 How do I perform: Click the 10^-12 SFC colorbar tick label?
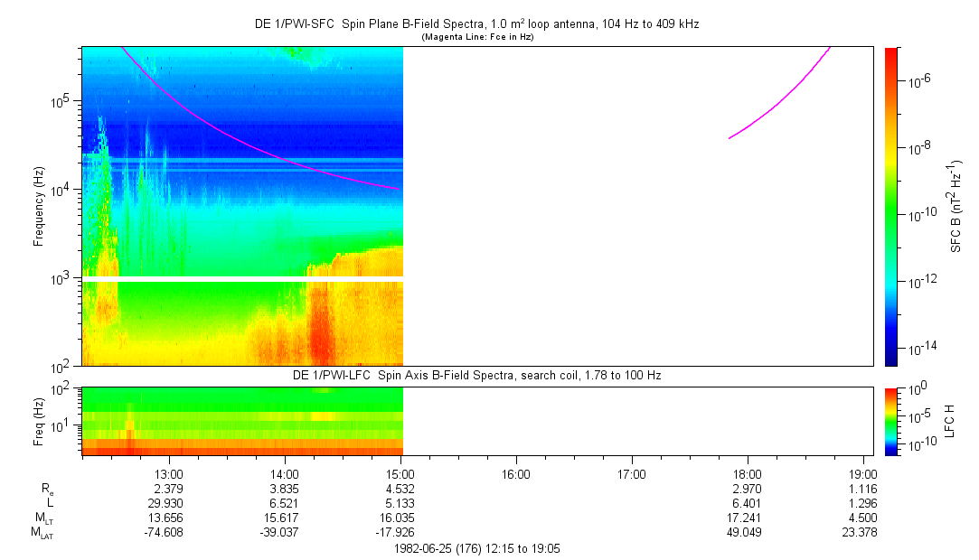tap(922, 281)
